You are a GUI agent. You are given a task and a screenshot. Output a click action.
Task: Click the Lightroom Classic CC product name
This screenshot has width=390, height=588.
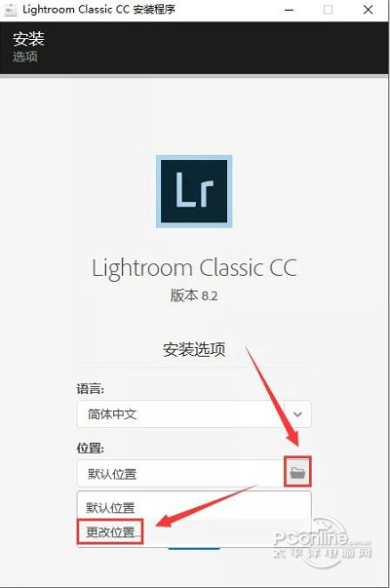coord(195,268)
